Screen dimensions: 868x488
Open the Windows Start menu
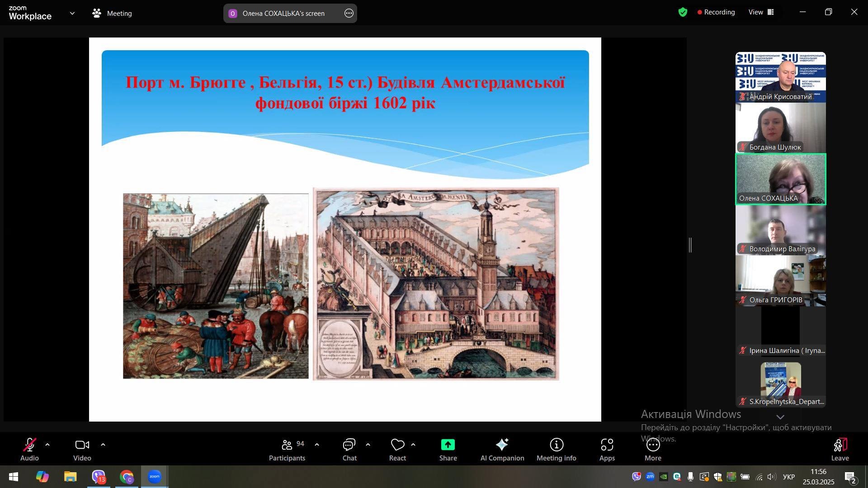14,477
